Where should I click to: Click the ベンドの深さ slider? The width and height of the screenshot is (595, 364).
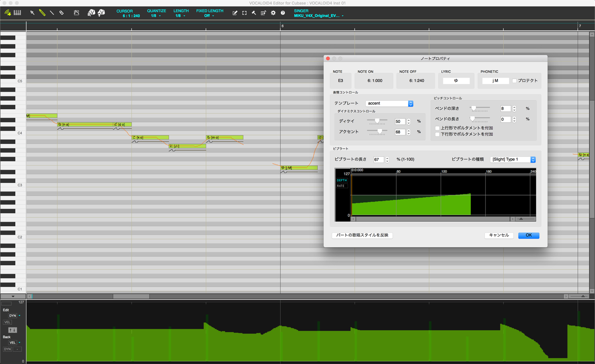pos(480,108)
